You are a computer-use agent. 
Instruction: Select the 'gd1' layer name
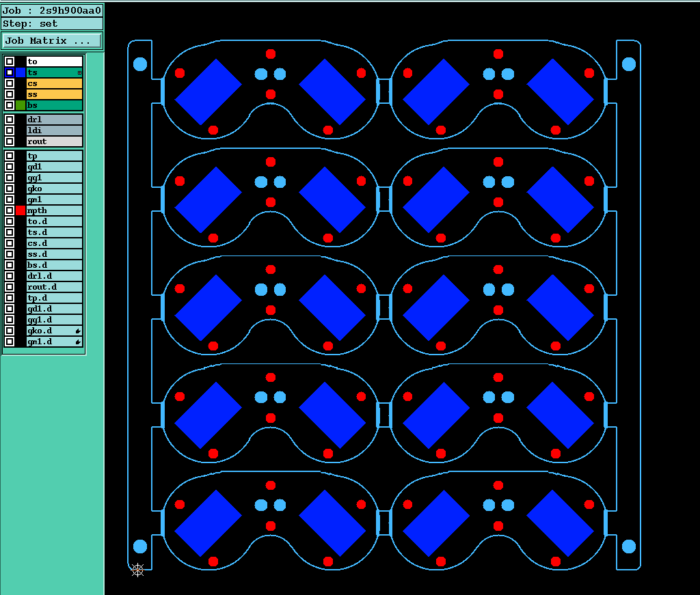coord(55,167)
